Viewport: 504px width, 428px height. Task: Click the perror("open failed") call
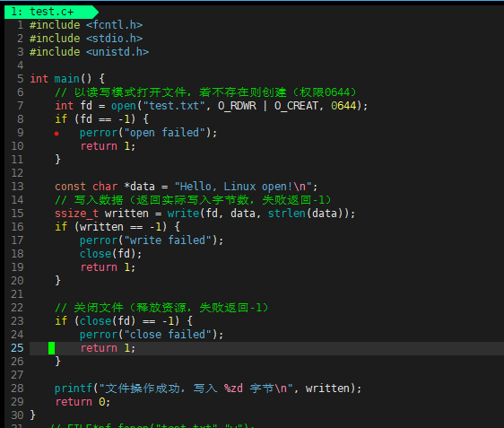point(148,133)
